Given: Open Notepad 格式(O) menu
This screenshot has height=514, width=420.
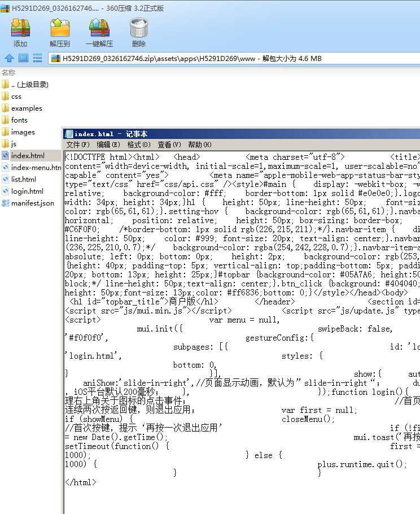Looking at the screenshot, I should 138,145.
